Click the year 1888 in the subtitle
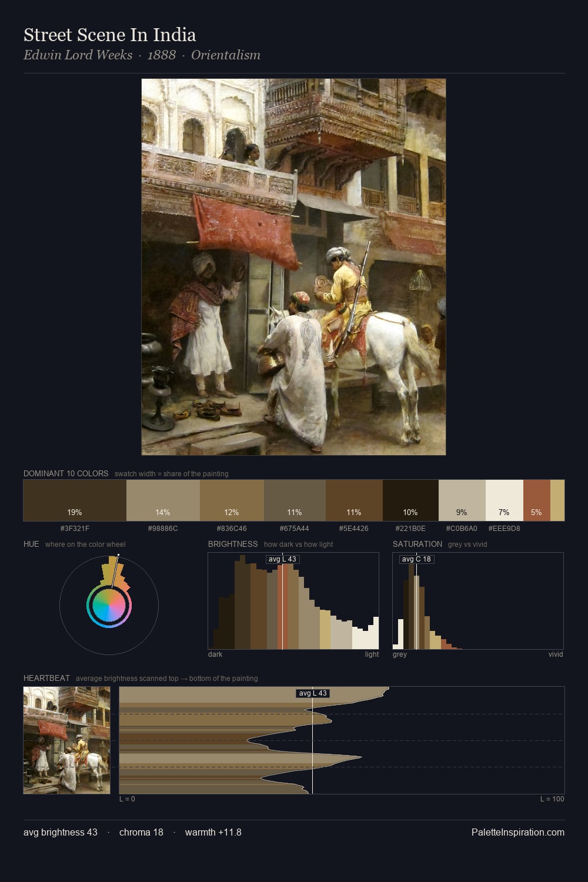The image size is (588, 882). point(162,55)
